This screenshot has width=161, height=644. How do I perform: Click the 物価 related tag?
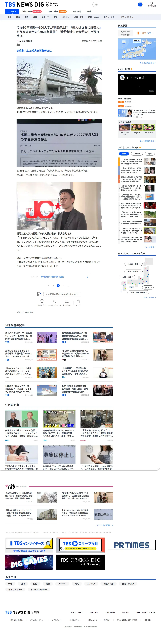[32, 312]
